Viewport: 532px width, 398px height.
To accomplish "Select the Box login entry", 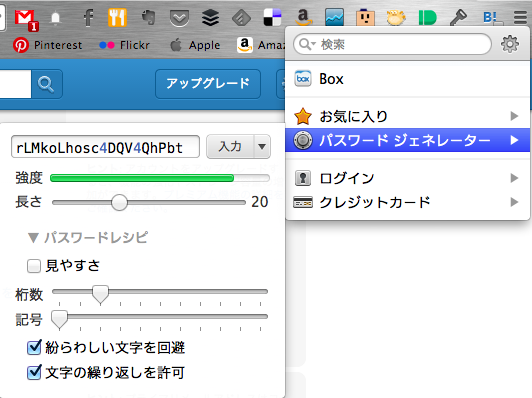I will click(407, 79).
